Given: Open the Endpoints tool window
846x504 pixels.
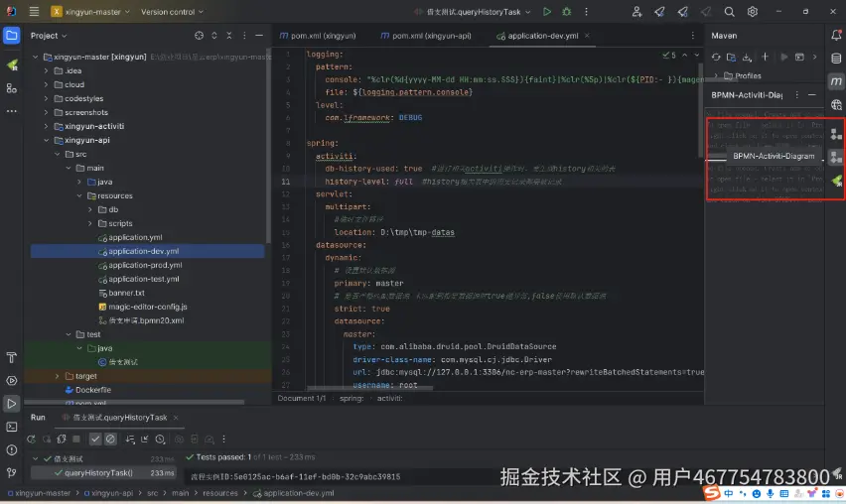Looking at the screenshot, I should click(x=836, y=104).
